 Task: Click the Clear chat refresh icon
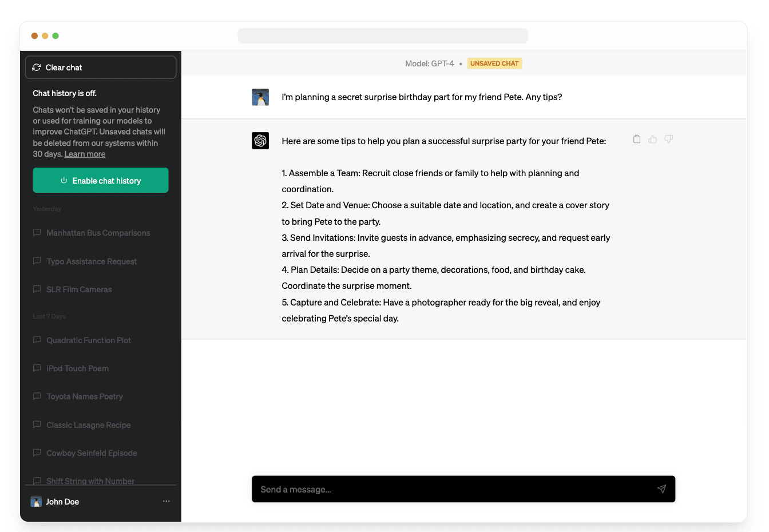click(x=36, y=67)
